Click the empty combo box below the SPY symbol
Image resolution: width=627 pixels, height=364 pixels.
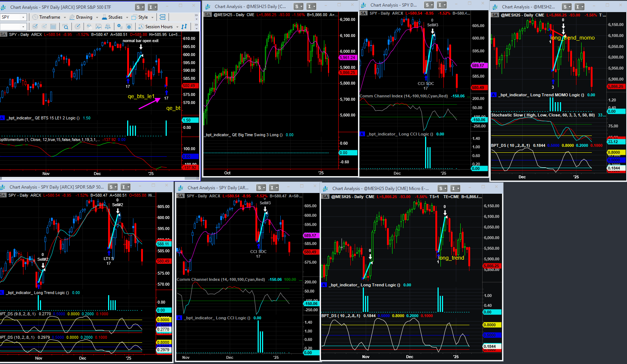(11, 27)
